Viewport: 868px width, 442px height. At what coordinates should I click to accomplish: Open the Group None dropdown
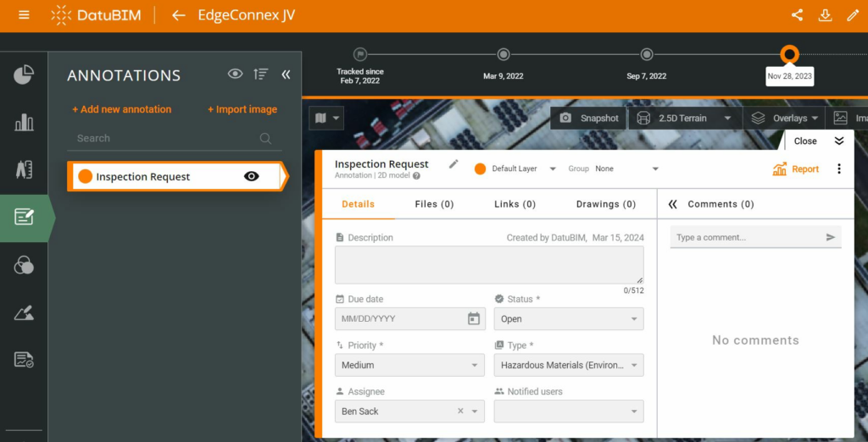pyautogui.click(x=627, y=169)
